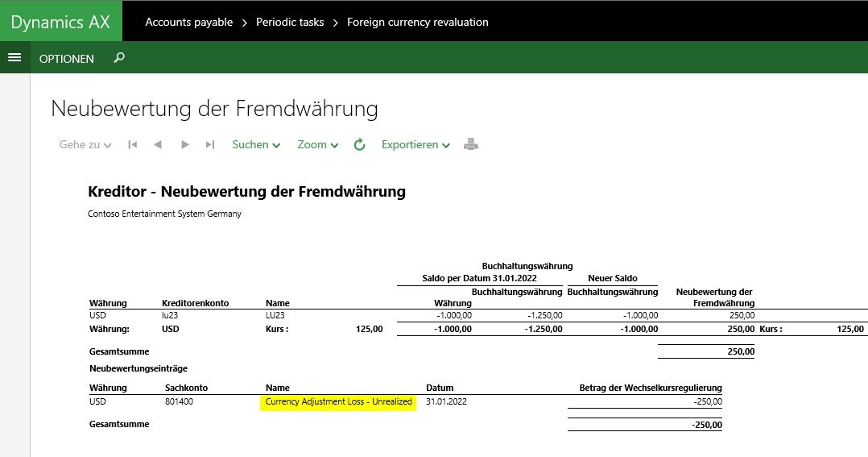The width and height of the screenshot is (868, 457).
Task: Open the Zoom dropdown
Action: (x=318, y=145)
